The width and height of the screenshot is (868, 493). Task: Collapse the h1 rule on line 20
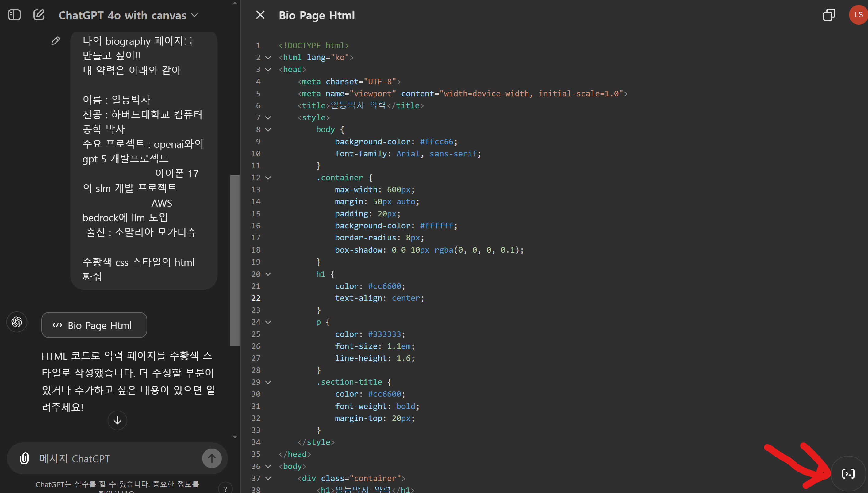268,274
